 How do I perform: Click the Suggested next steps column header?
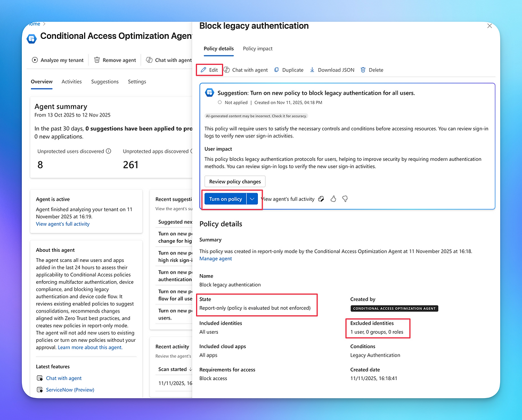click(x=175, y=222)
